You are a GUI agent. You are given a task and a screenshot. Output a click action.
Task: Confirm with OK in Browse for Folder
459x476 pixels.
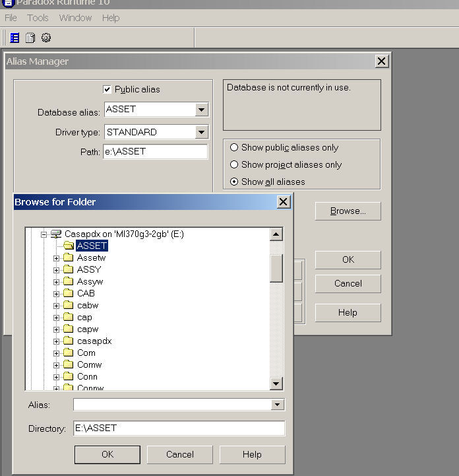click(x=107, y=454)
